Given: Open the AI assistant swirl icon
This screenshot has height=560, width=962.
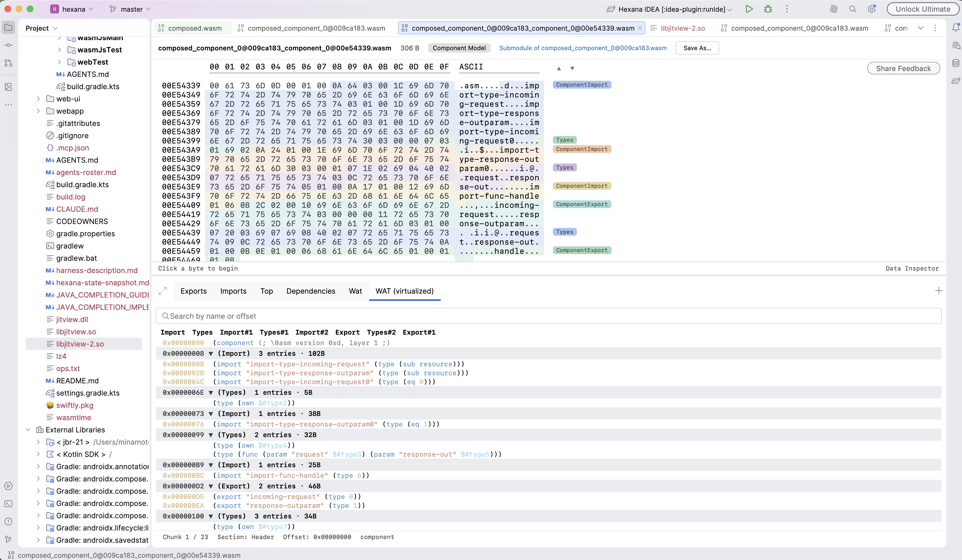Looking at the screenshot, I should 833,9.
